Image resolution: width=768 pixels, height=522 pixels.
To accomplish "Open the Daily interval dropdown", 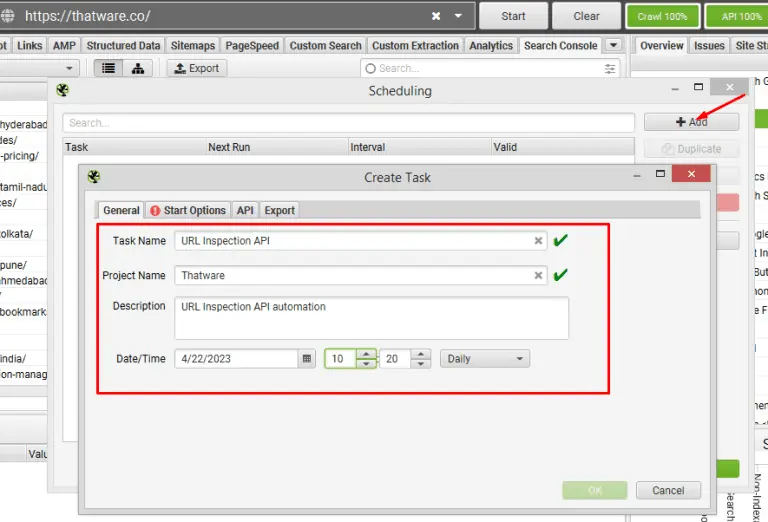I will pos(484,359).
